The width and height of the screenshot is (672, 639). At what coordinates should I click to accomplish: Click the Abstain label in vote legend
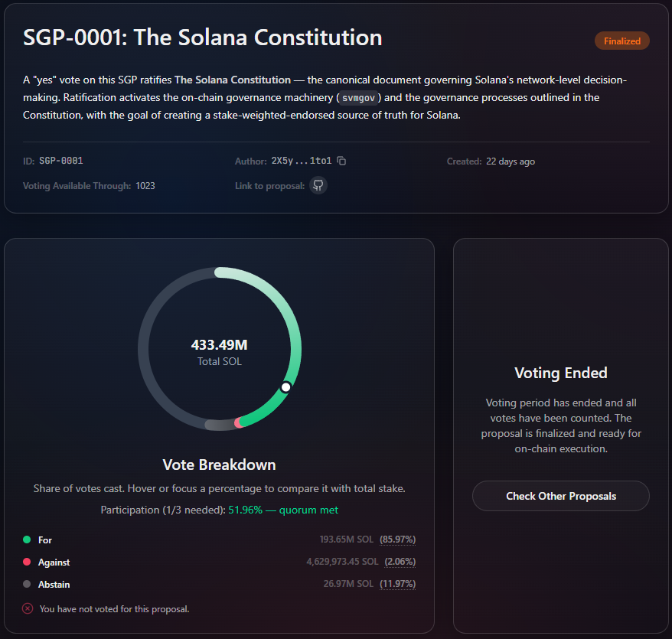coord(54,585)
